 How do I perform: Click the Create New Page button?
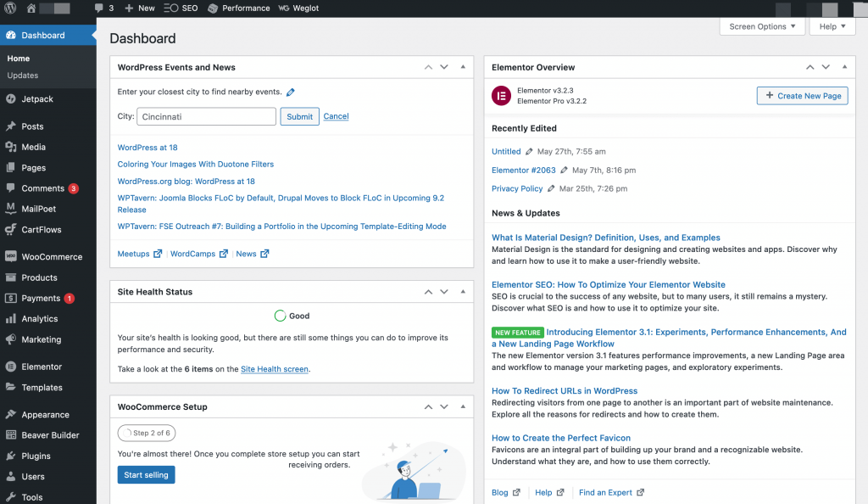[802, 95]
